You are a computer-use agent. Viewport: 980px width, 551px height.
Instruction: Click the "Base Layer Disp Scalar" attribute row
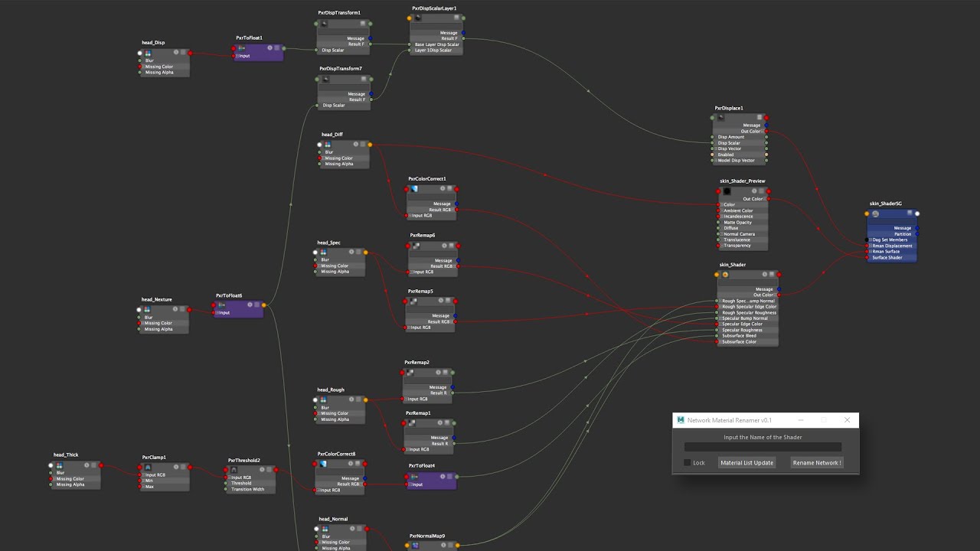pyautogui.click(x=436, y=44)
